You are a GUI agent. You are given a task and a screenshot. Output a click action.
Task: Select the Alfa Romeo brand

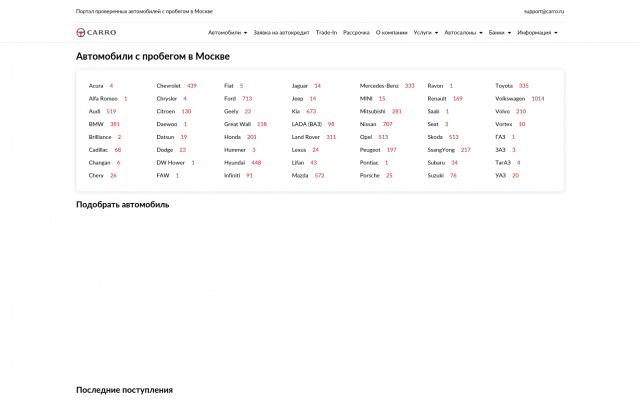(x=103, y=98)
